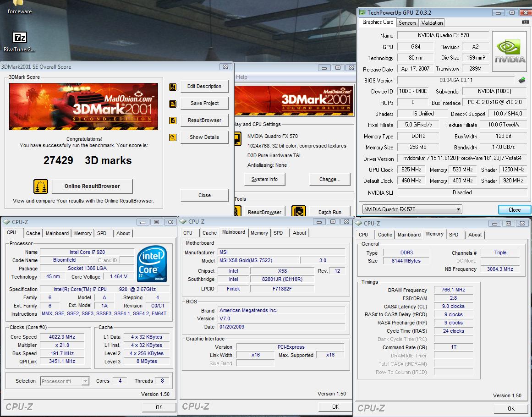
Task: Click the NB Frequency 3064.3 MHz value
Action: point(500,269)
